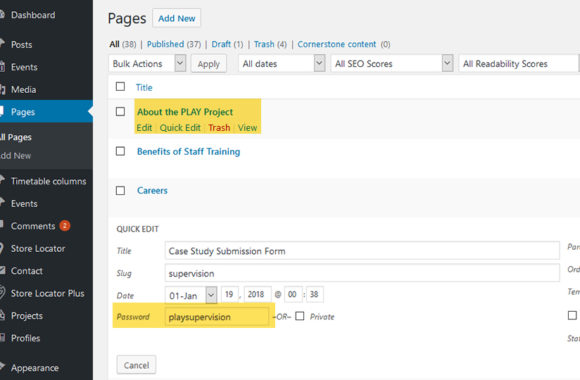Click Edit under About the PLAY Project
The image size is (580, 380).
coord(144,128)
